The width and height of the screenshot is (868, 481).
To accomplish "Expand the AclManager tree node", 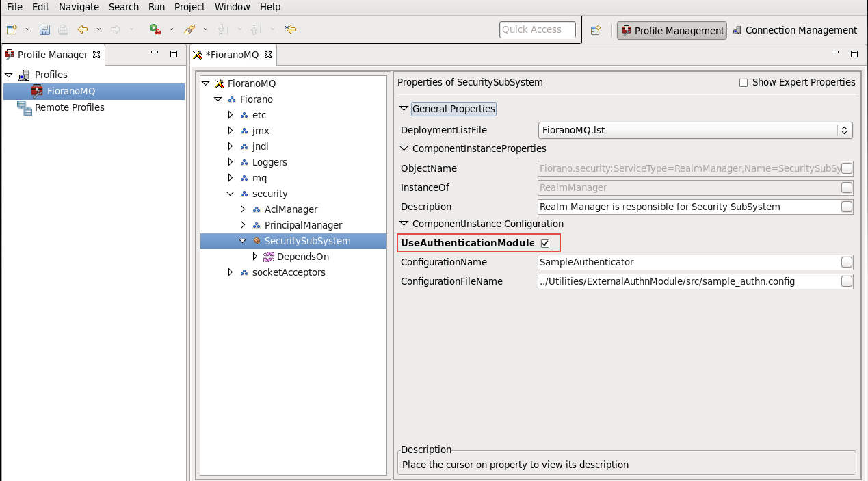I will tap(243, 209).
